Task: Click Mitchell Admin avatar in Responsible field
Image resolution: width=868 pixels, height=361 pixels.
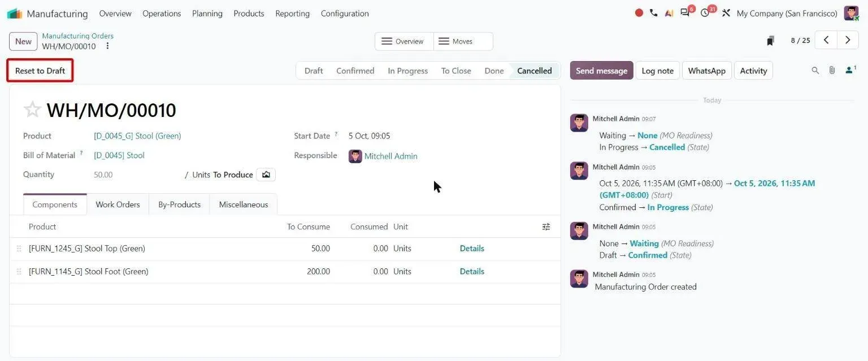Action: [x=355, y=156]
